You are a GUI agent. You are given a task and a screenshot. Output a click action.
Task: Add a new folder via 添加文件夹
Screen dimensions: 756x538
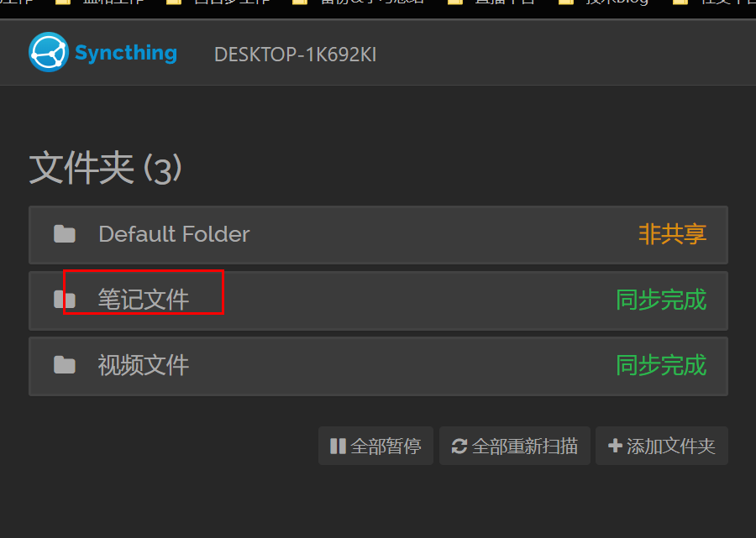pos(662,446)
